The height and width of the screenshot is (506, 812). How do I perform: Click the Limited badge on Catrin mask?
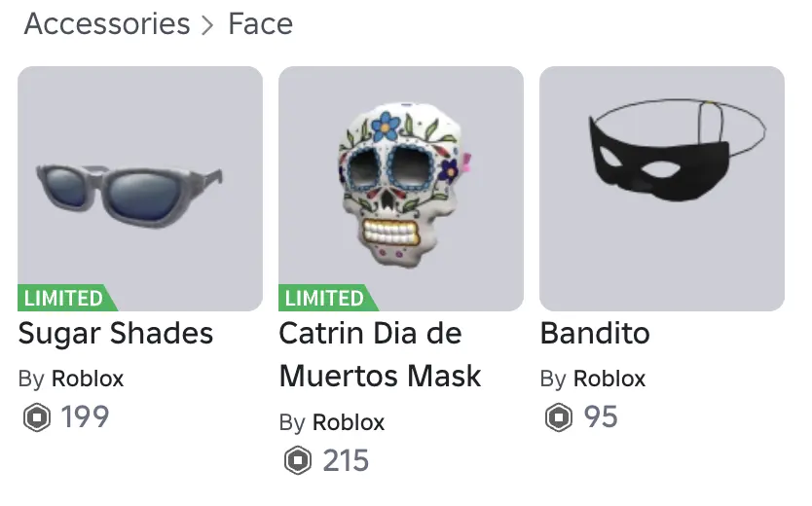325,298
